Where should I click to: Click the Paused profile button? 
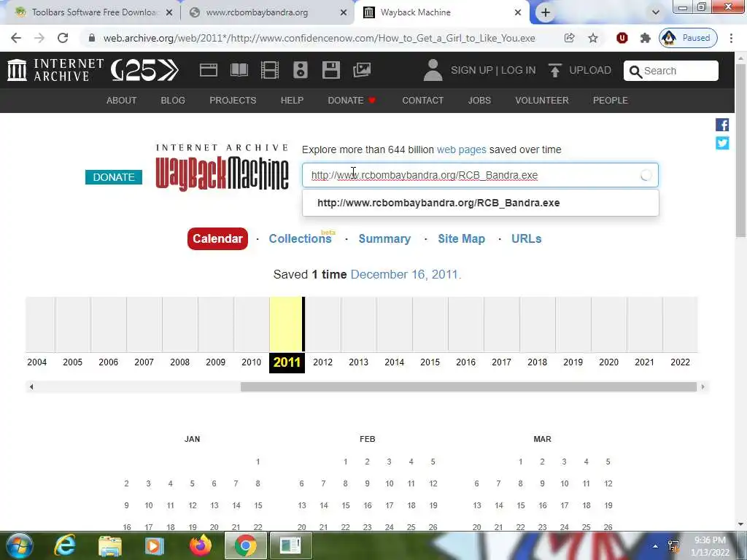click(688, 38)
